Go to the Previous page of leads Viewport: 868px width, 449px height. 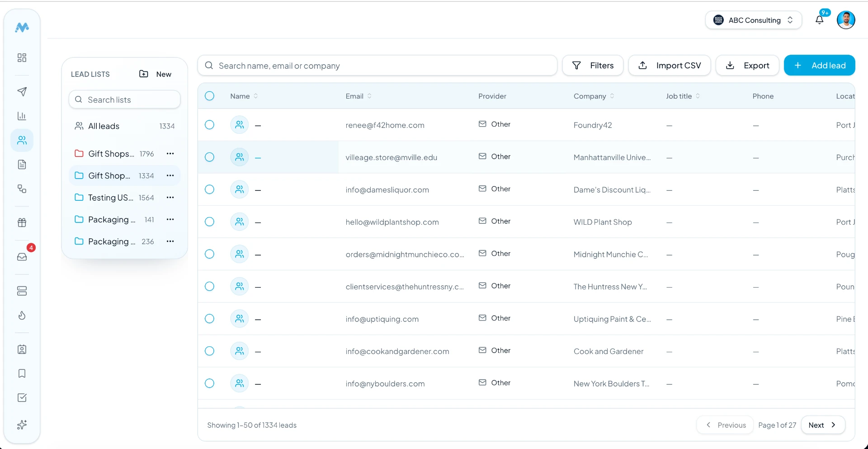click(725, 425)
